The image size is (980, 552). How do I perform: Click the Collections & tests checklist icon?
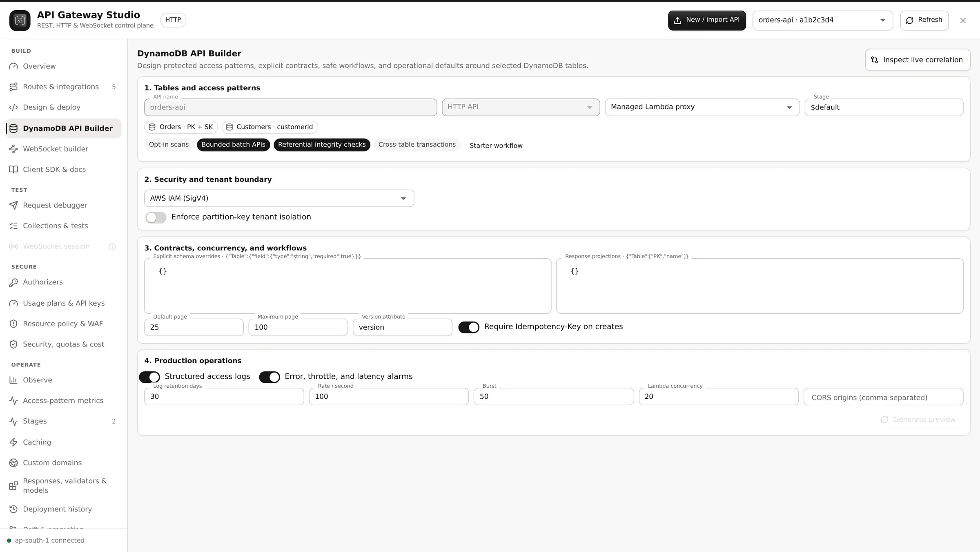pyautogui.click(x=13, y=226)
